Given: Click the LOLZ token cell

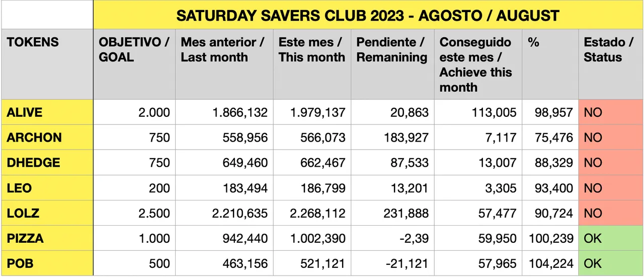Looking at the screenshot, I should click(22, 213).
